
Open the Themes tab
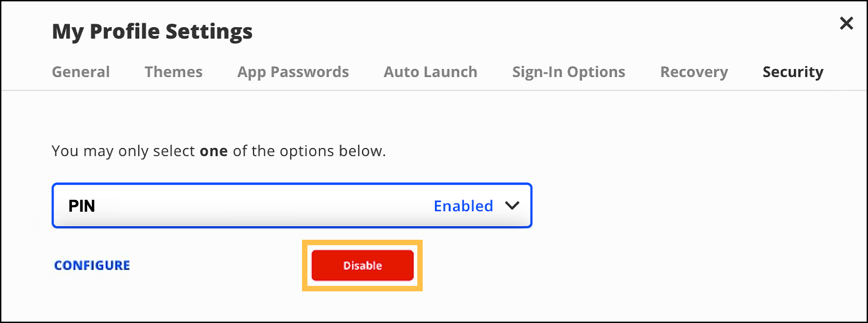173,71
